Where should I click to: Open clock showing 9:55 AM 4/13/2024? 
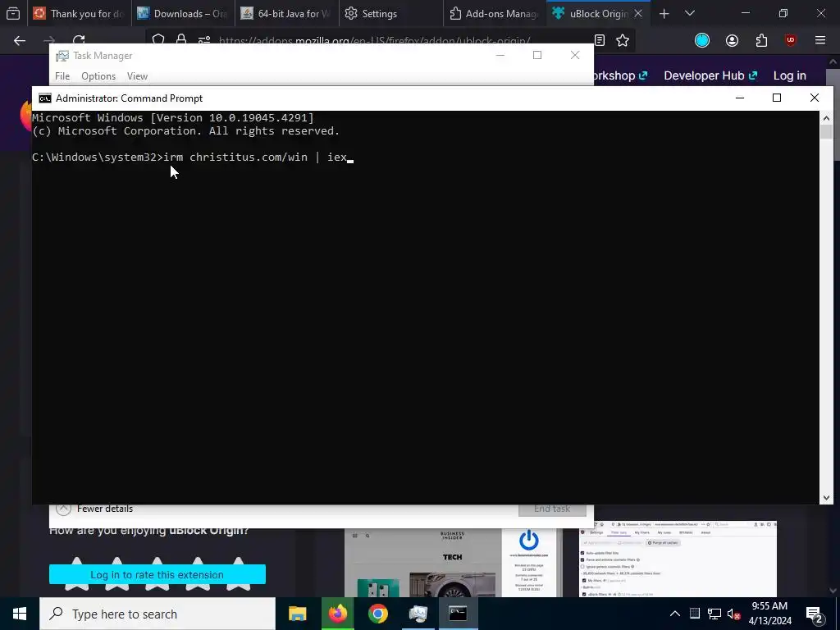pyautogui.click(x=769, y=614)
